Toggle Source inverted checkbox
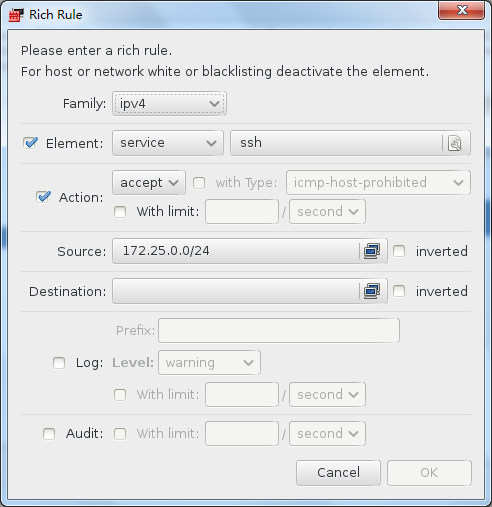The image size is (492, 507). pyautogui.click(x=399, y=251)
